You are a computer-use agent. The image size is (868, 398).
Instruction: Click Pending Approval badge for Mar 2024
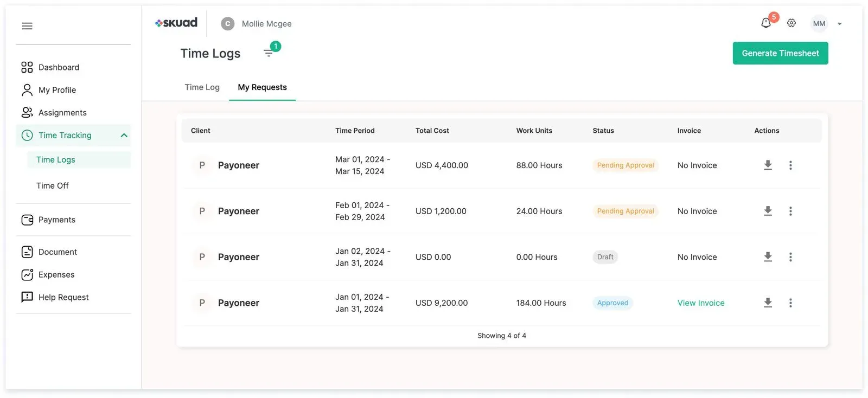(x=626, y=165)
